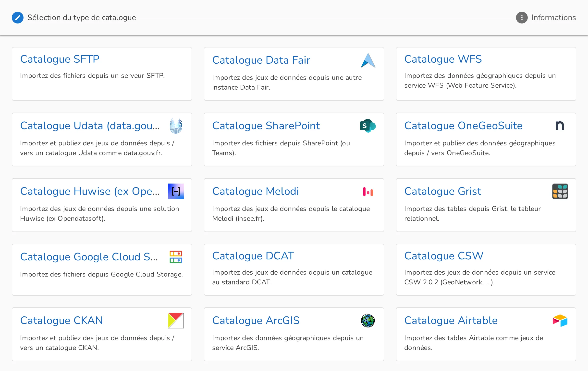Click the Airtable logo icon
The image size is (588, 371).
[x=560, y=321]
